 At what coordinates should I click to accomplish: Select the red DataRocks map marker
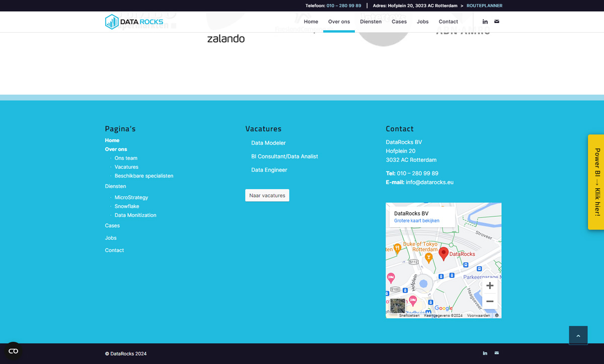pyautogui.click(x=444, y=252)
